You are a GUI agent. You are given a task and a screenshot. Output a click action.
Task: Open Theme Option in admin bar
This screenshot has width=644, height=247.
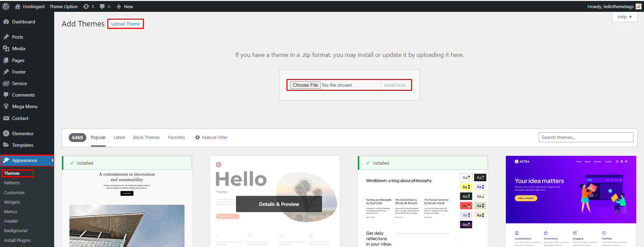(64, 6)
